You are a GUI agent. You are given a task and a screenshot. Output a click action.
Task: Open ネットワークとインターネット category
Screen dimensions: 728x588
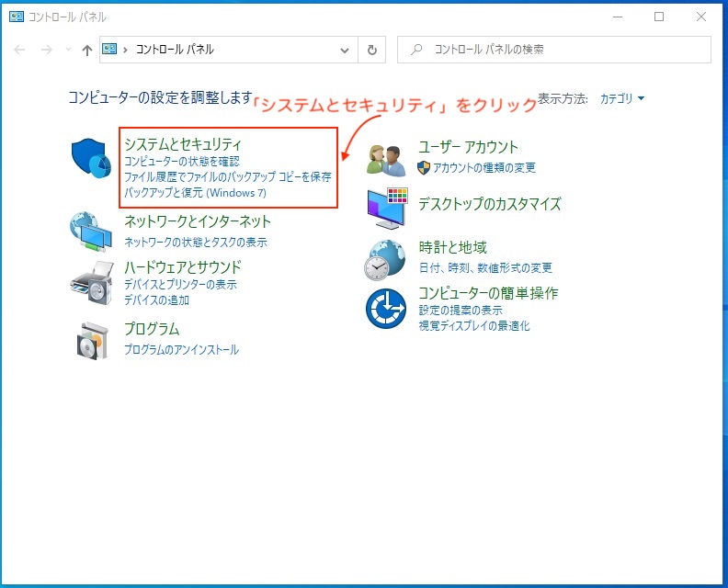point(198,221)
